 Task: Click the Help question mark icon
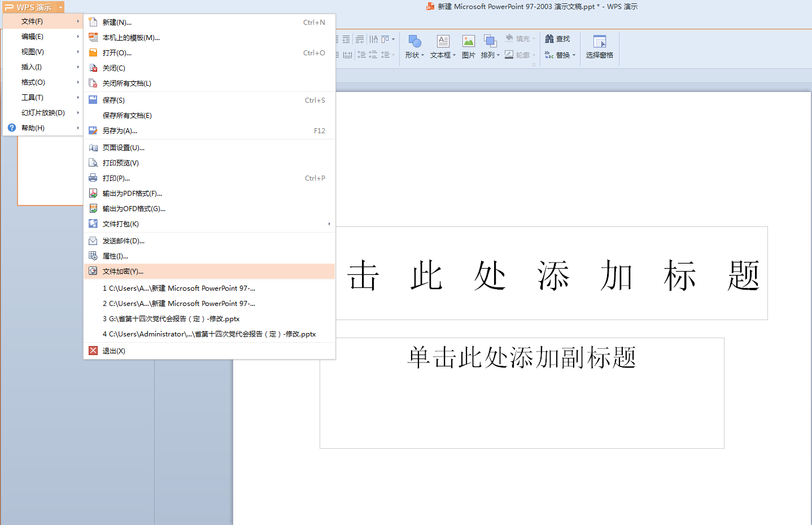point(12,128)
